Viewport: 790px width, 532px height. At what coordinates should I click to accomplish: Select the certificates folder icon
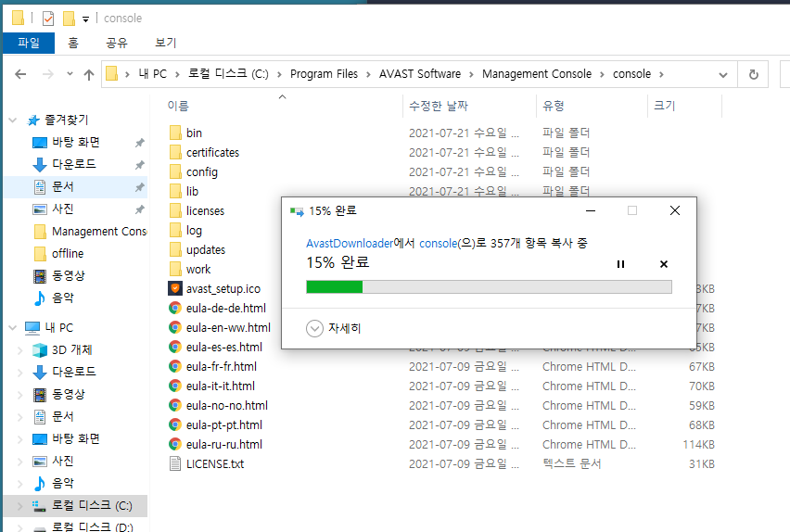pyautogui.click(x=175, y=152)
